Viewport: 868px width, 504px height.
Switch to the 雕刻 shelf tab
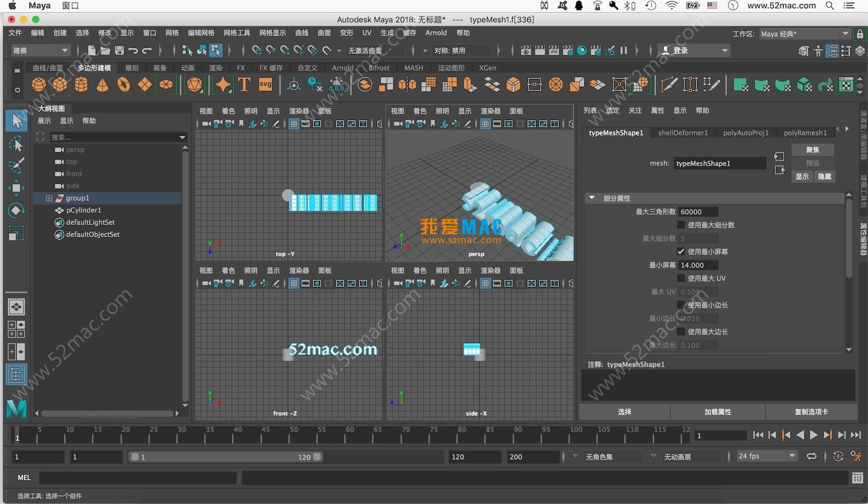[132, 68]
